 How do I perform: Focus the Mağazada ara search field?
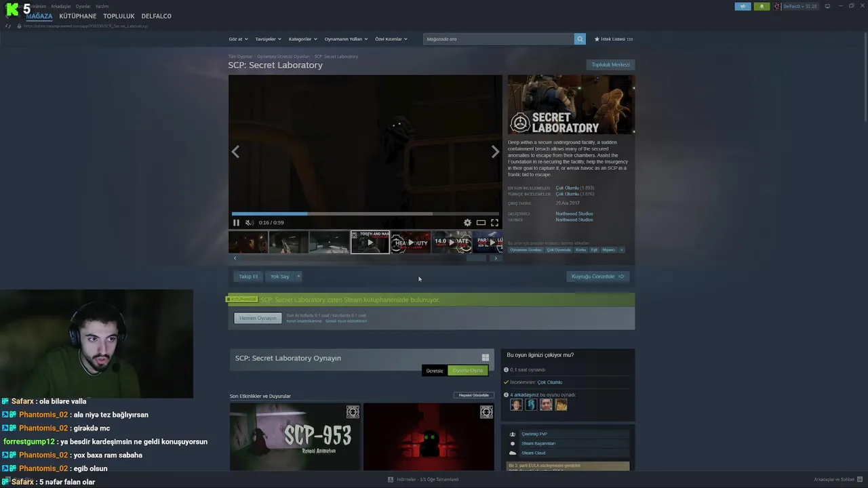tap(498, 39)
